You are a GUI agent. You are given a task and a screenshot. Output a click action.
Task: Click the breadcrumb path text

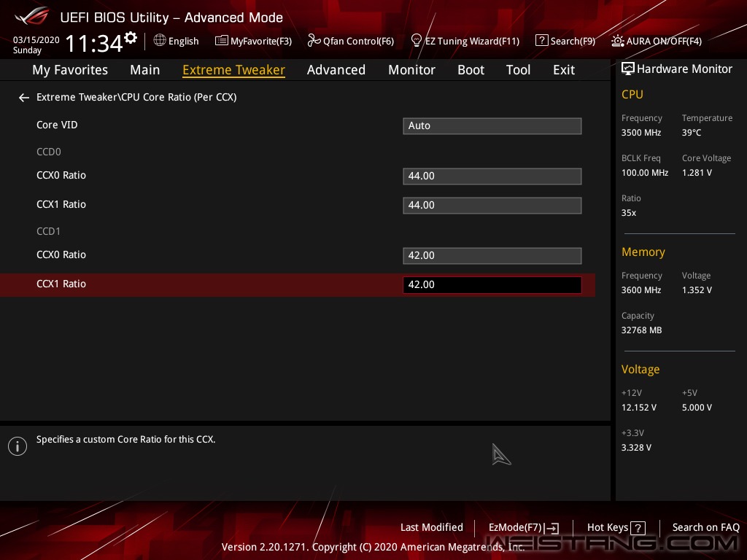136,97
